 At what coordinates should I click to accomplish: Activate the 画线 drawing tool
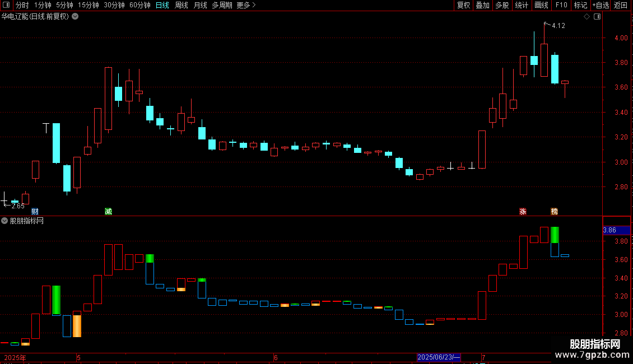pyautogui.click(x=541, y=5)
